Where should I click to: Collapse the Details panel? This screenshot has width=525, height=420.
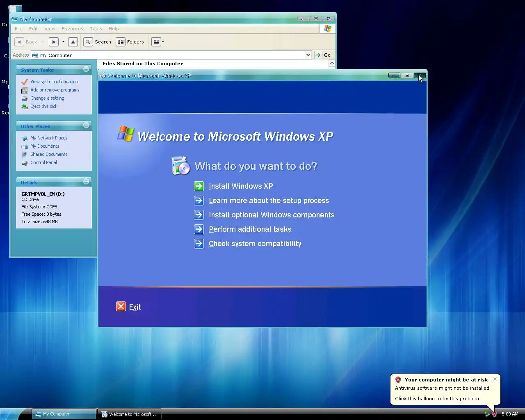pos(86,182)
